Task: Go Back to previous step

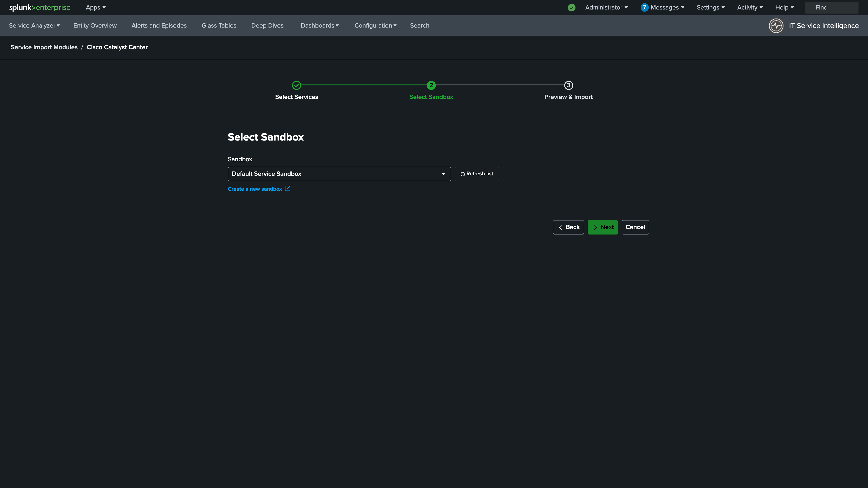Action: point(568,227)
